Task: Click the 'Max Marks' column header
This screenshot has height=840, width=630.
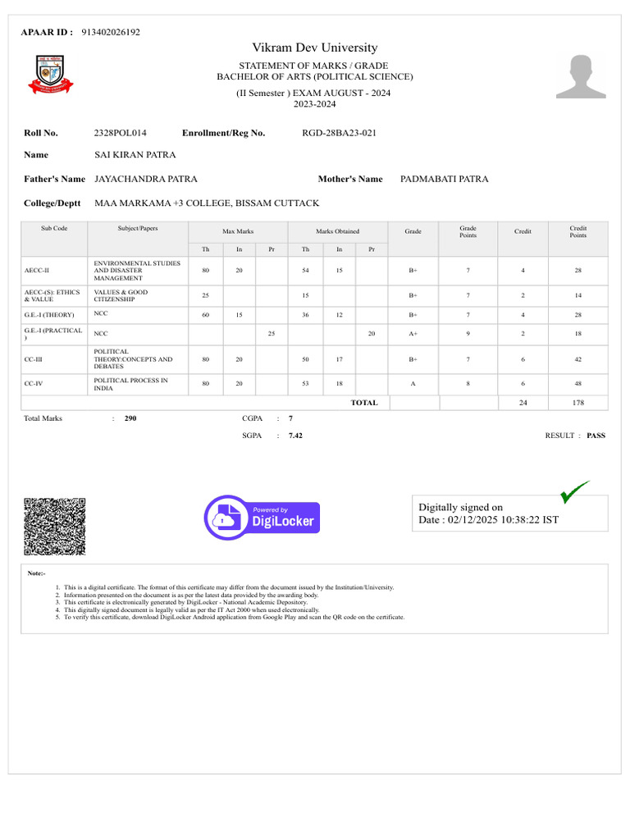Action: 238,231
